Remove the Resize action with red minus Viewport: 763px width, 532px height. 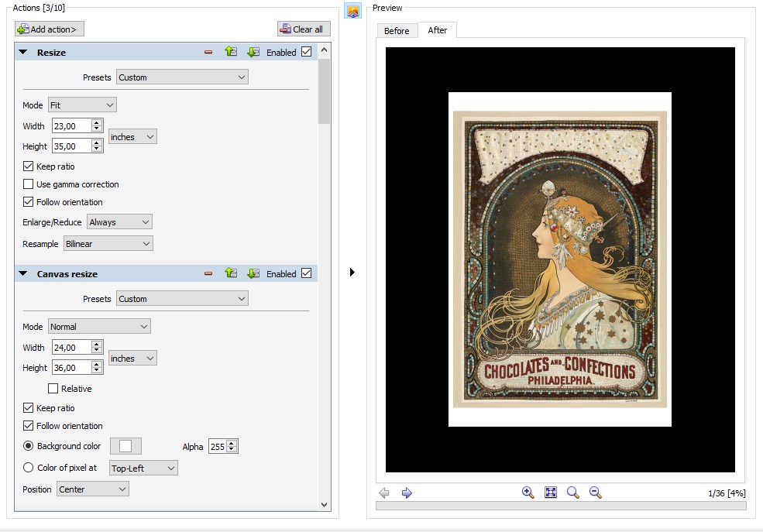click(208, 53)
